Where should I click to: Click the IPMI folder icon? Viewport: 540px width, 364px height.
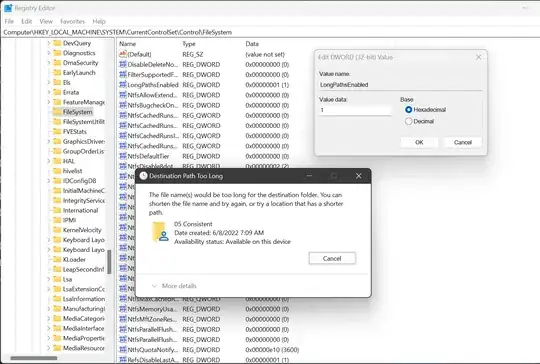57,220
